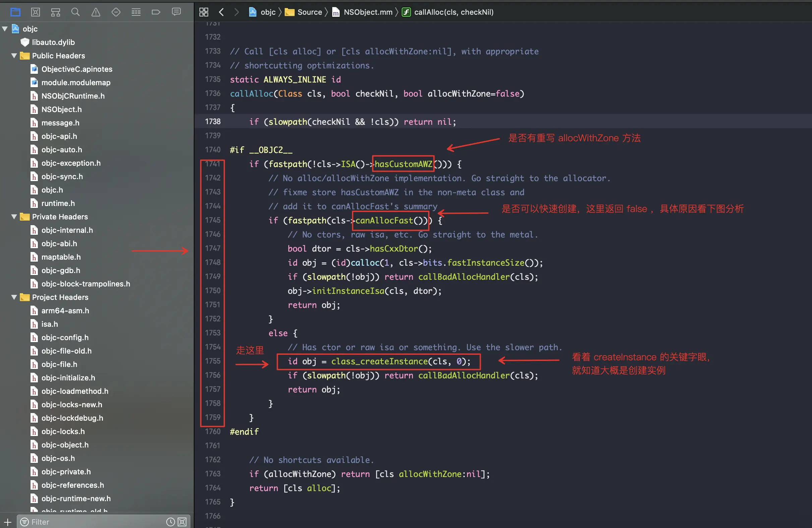Open the Issue navigator warning icon
812x528 pixels.
96,12
